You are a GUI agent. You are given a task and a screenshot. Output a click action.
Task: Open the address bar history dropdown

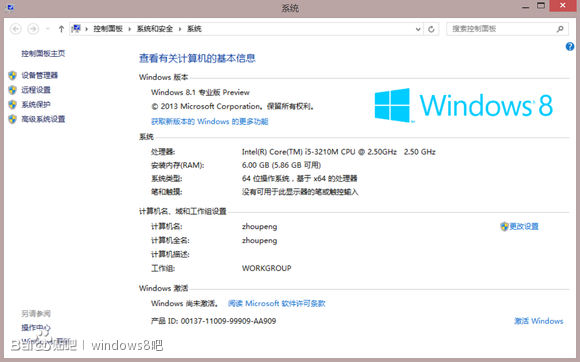[x=418, y=29]
